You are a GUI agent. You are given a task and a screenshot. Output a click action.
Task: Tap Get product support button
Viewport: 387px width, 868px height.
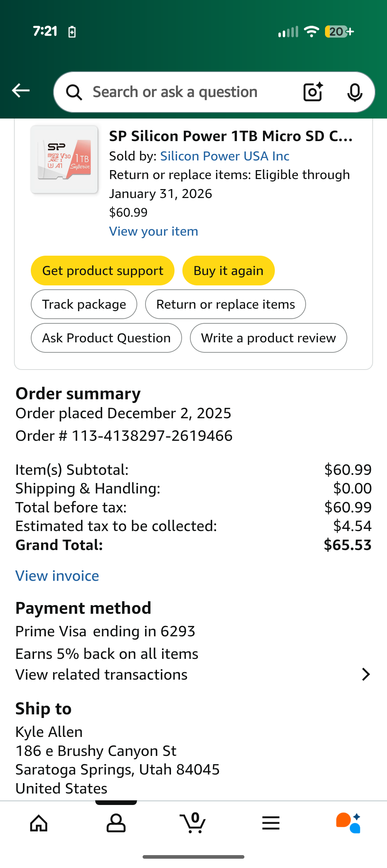click(102, 271)
